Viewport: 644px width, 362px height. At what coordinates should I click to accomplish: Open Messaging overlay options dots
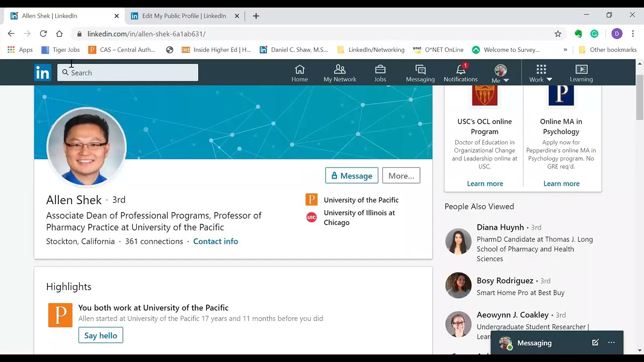611,342
